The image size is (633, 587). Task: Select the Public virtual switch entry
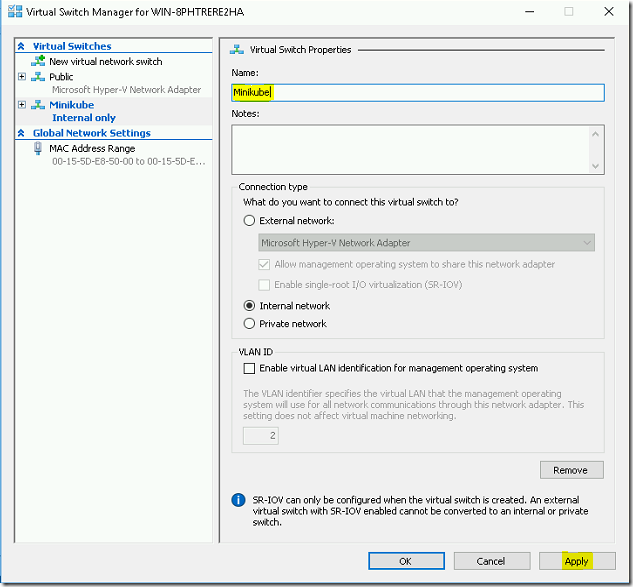(x=61, y=76)
